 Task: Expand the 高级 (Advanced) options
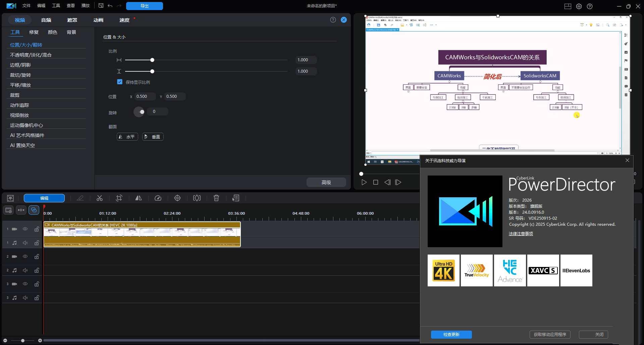[x=326, y=182]
